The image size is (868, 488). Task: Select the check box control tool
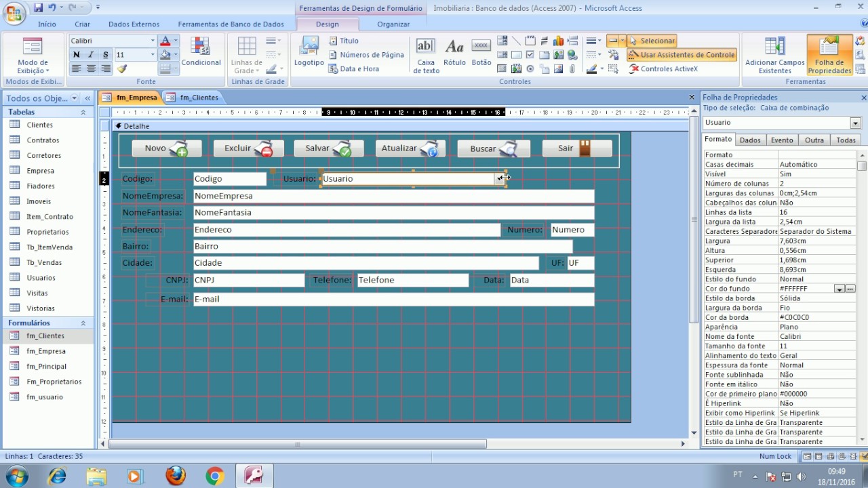point(530,55)
